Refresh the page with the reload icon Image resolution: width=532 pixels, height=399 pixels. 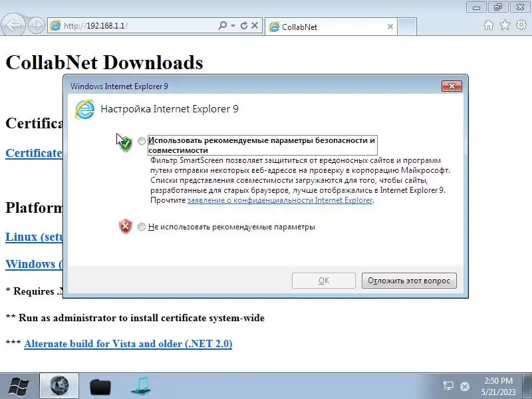243,25
